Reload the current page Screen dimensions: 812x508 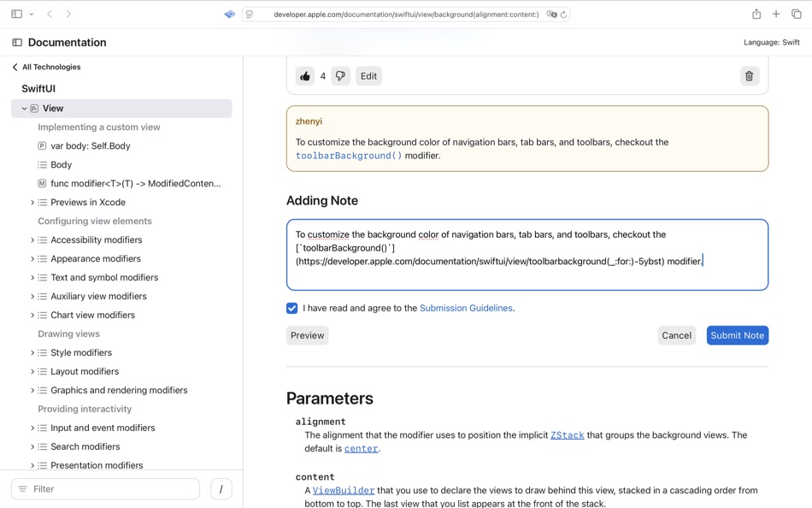(563, 15)
